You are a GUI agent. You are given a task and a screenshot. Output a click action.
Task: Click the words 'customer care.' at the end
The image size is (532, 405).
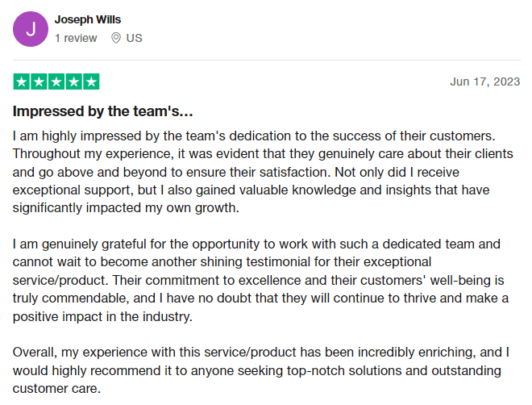[56, 388]
